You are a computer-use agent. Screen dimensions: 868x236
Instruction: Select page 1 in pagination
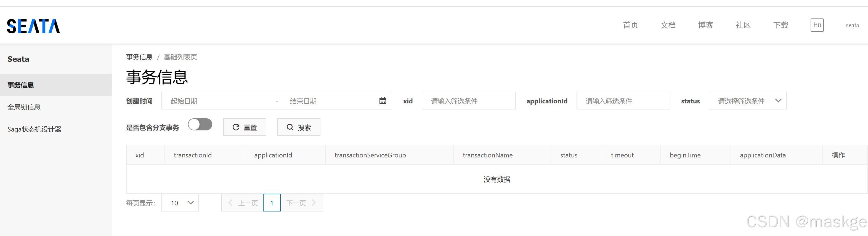click(x=272, y=203)
